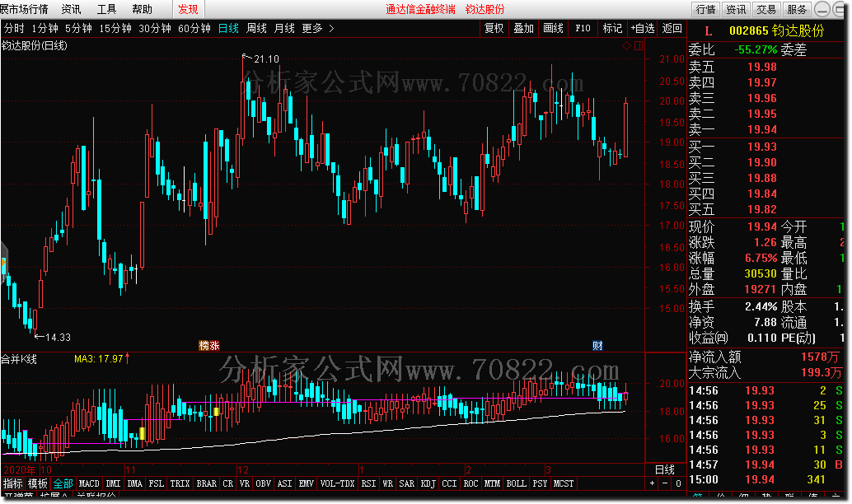Open the 服务 button

tap(797, 9)
